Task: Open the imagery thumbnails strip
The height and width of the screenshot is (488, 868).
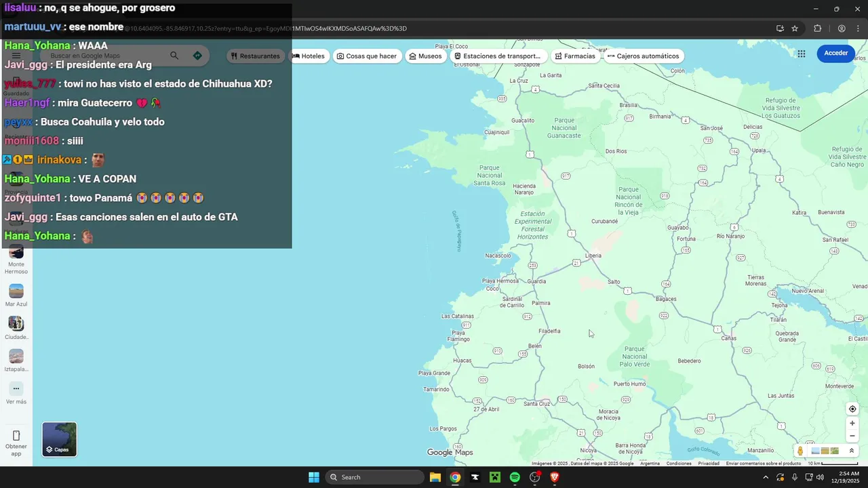Action: pyautogui.click(x=825, y=451)
